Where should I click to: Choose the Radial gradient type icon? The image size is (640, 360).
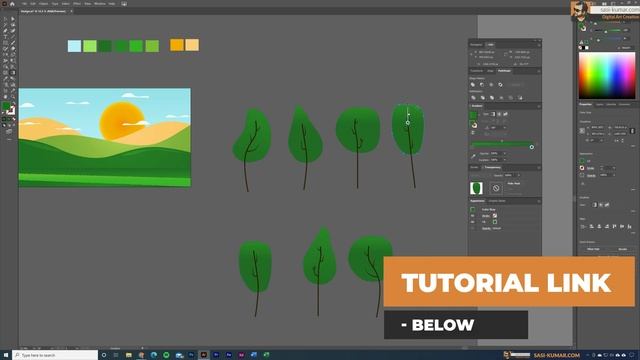point(499,114)
